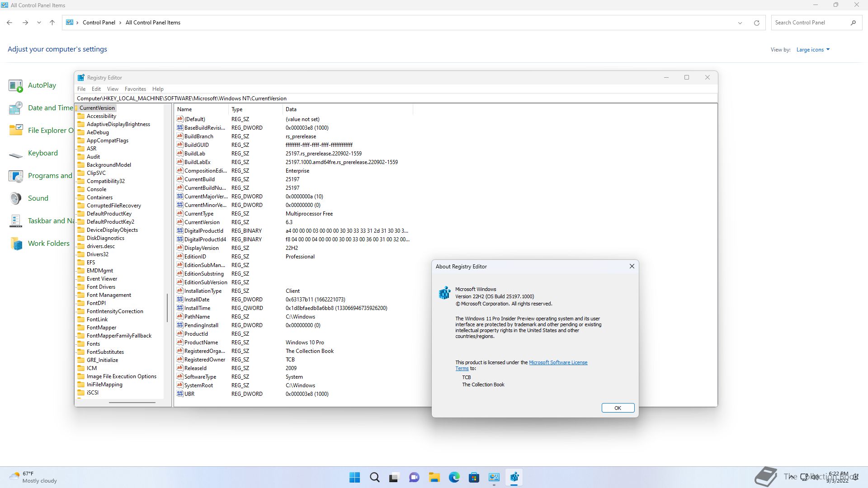Screen dimensions: 868x488
Task: Click the search magnifier in Control Panel
Action: pos(853,23)
